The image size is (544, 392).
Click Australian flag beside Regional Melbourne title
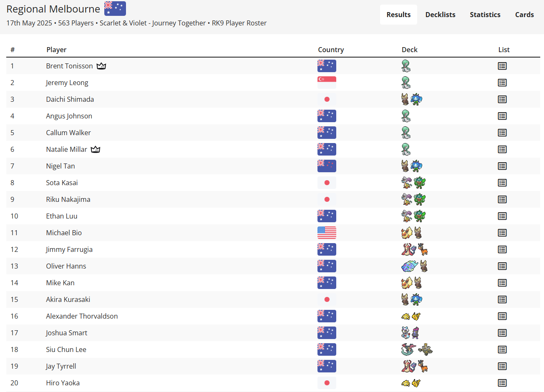point(115,8)
